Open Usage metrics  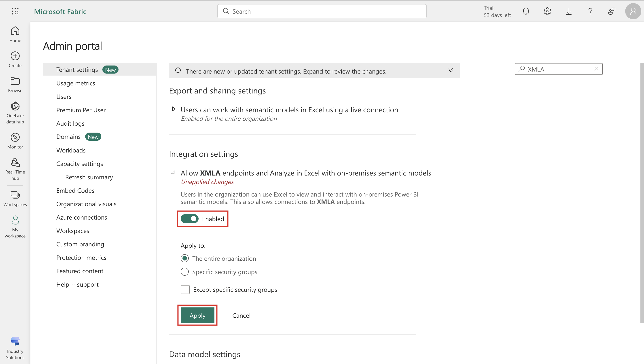click(76, 83)
